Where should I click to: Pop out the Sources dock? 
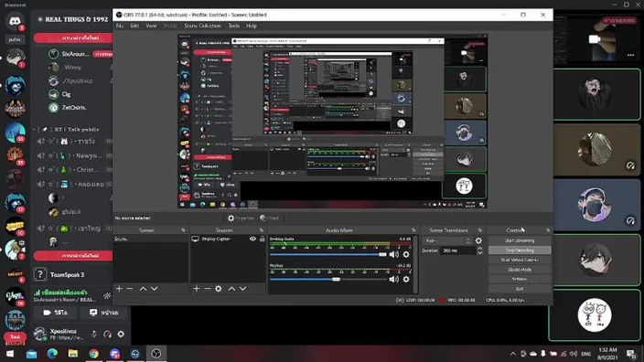point(262,230)
